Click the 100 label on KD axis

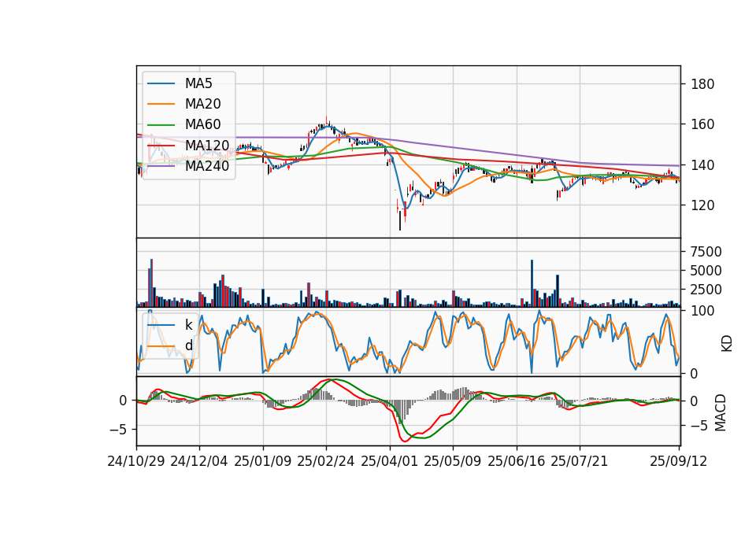click(702, 311)
